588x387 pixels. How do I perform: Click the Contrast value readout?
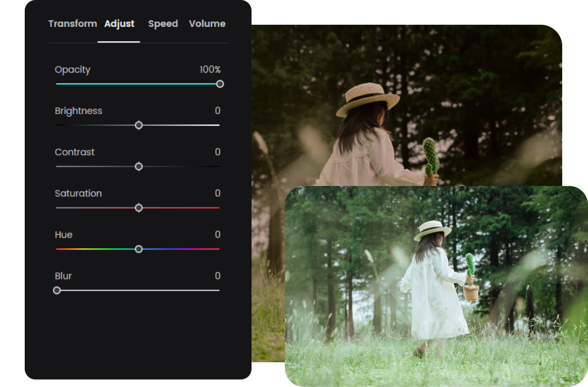(218, 152)
